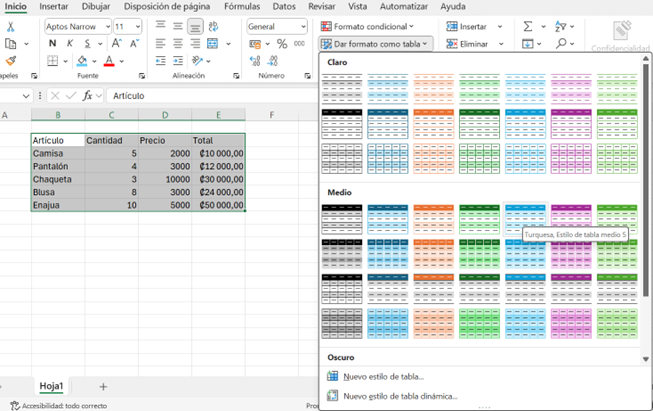This screenshot has height=411, width=653.
Task: Click the cut scissors icon
Action: [x=11, y=26]
